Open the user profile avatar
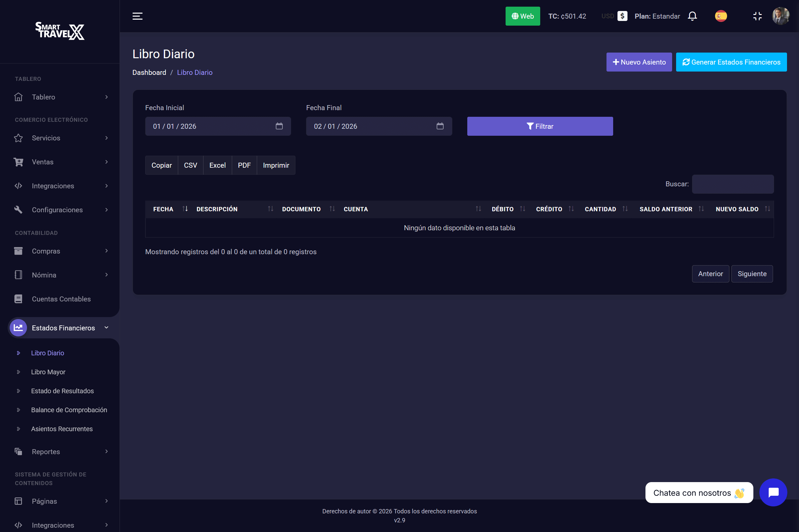 [x=780, y=16]
